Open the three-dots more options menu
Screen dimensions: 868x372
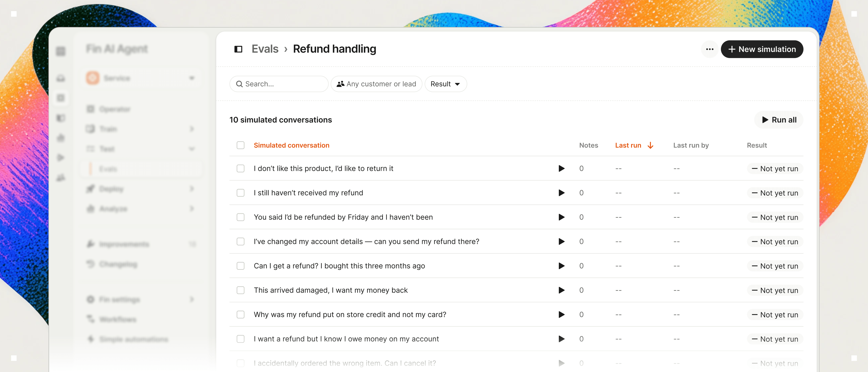pyautogui.click(x=710, y=49)
